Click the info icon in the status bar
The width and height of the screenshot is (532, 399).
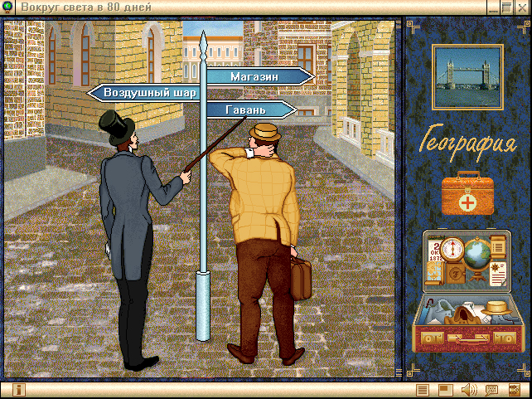click(x=17, y=390)
